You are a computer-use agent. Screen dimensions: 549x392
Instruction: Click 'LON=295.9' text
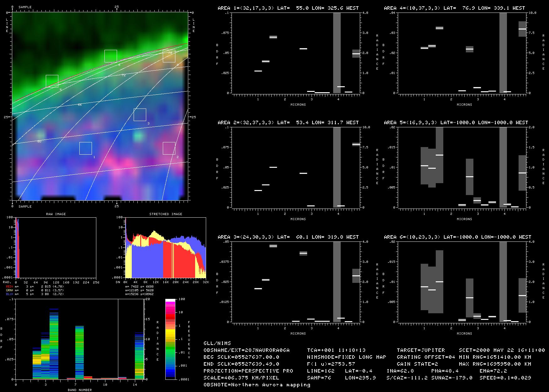pyautogui.click(x=360, y=378)
